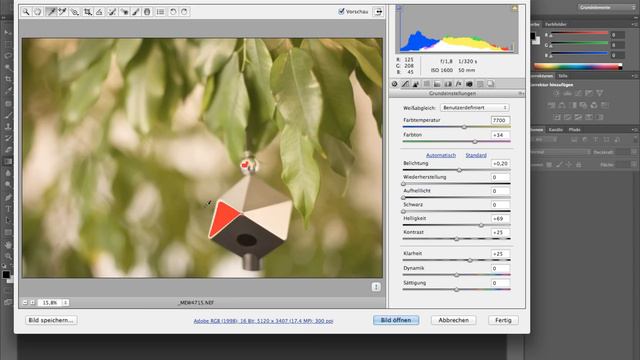Open the zoom level dropdown showing 15,8%
Screen dimensions: 640x360
click(53, 302)
